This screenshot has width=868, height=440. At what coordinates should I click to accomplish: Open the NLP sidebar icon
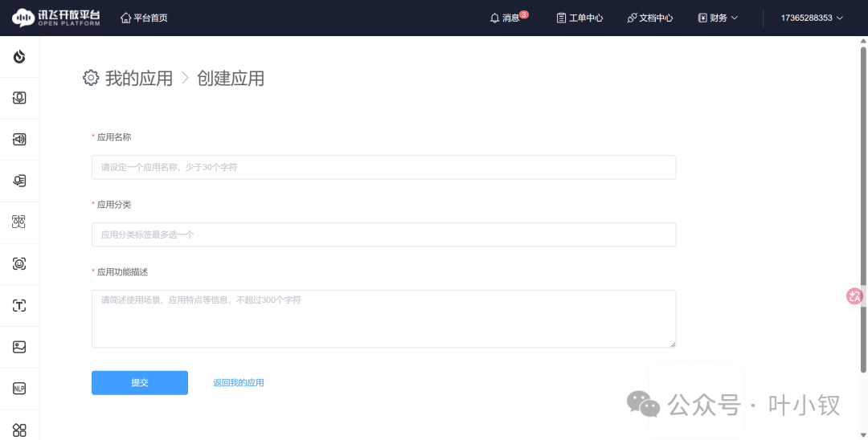[x=19, y=389]
